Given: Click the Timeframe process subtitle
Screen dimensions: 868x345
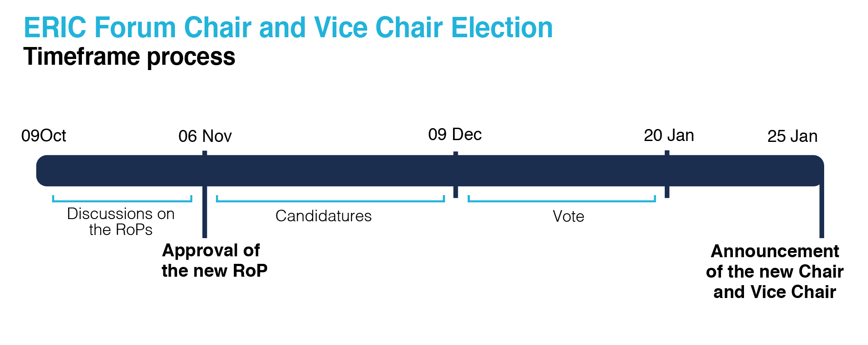Looking at the screenshot, I should (129, 57).
